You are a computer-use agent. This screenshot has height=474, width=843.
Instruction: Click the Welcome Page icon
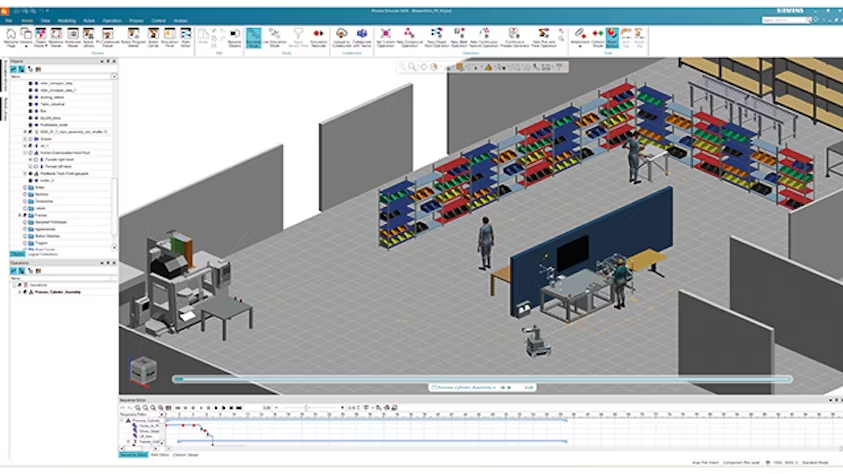[11, 36]
